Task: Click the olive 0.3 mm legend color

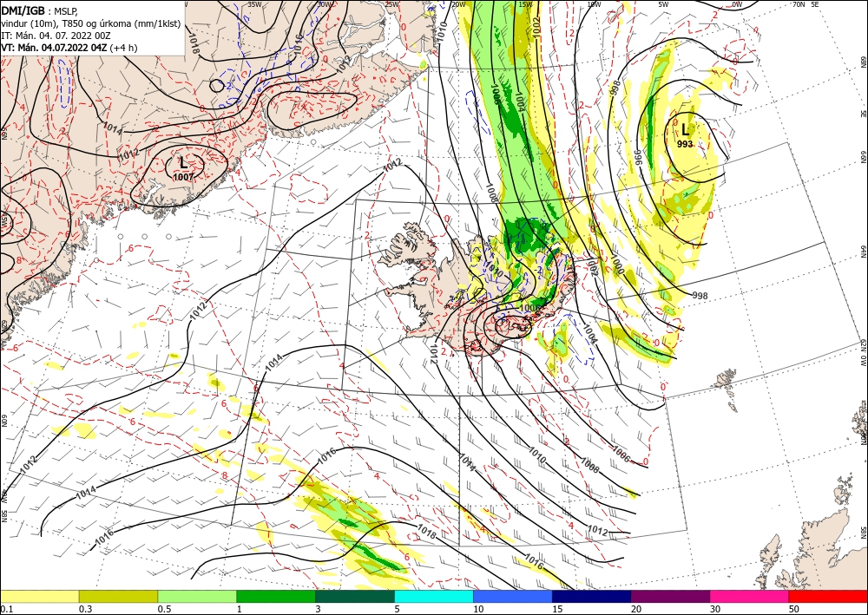Action: tap(118, 596)
